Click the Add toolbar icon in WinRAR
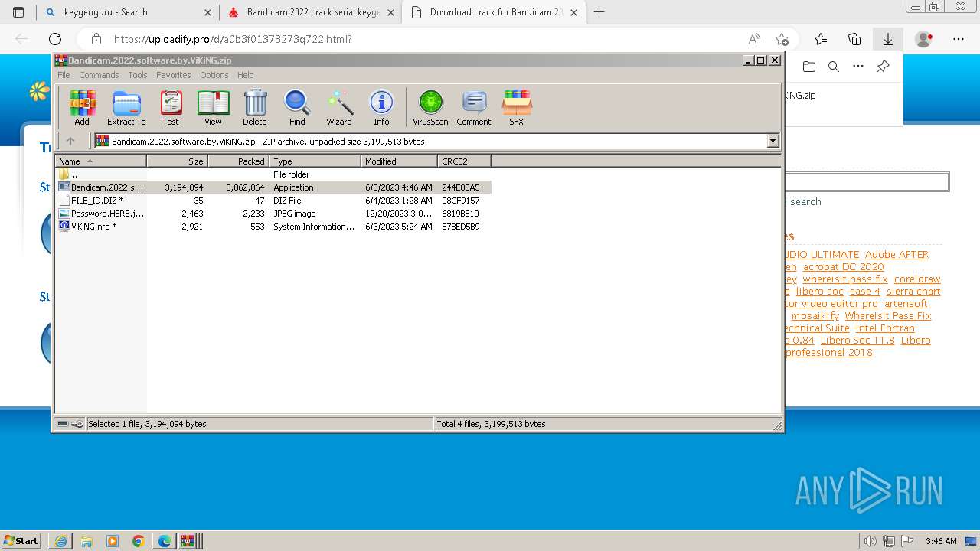This screenshot has height=551, width=980. (x=82, y=107)
